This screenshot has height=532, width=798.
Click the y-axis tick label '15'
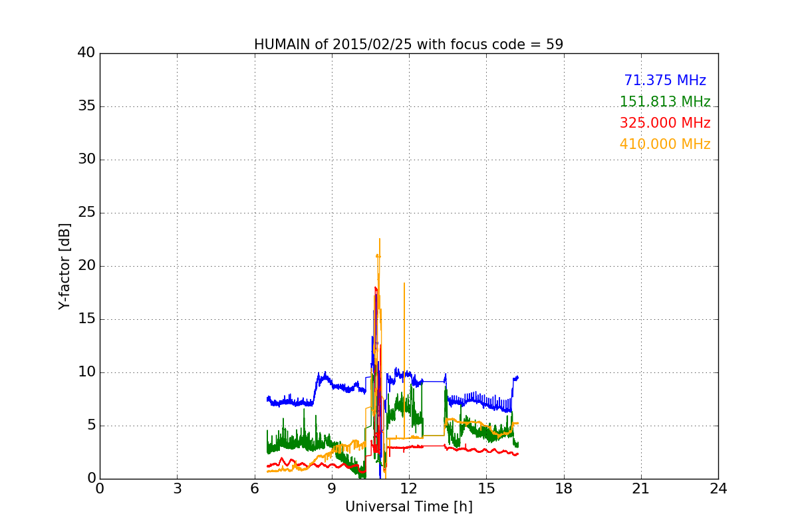(86, 319)
